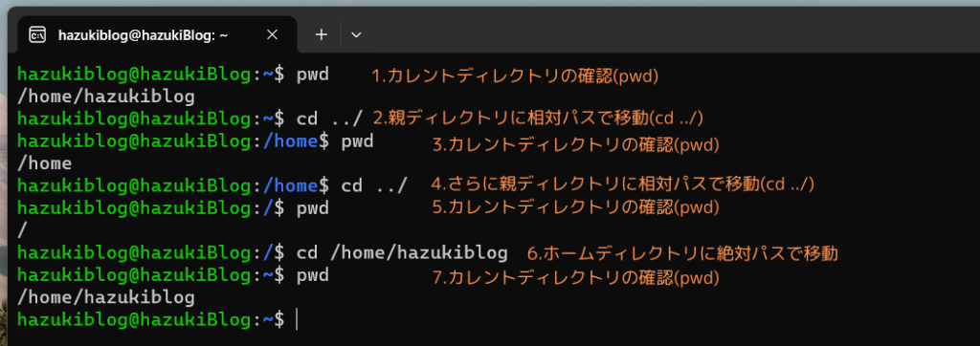Click the annotation beginning with 3.

[x=575, y=145]
